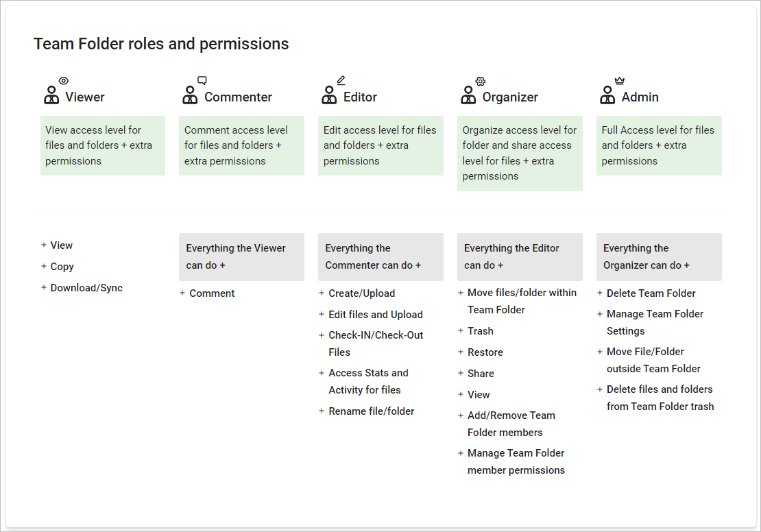Click the plus icon beside Download/Sync

tap(44, 287)
